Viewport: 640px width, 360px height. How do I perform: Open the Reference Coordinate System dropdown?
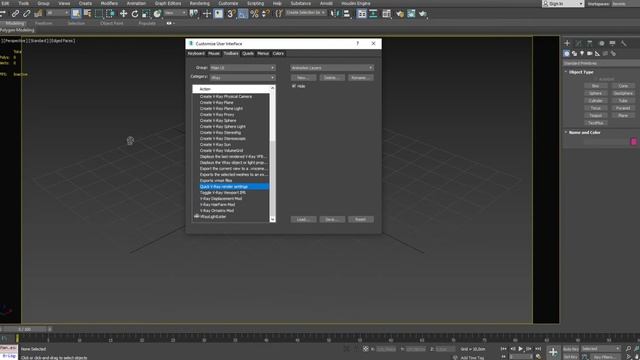click(x=175, y=13)
